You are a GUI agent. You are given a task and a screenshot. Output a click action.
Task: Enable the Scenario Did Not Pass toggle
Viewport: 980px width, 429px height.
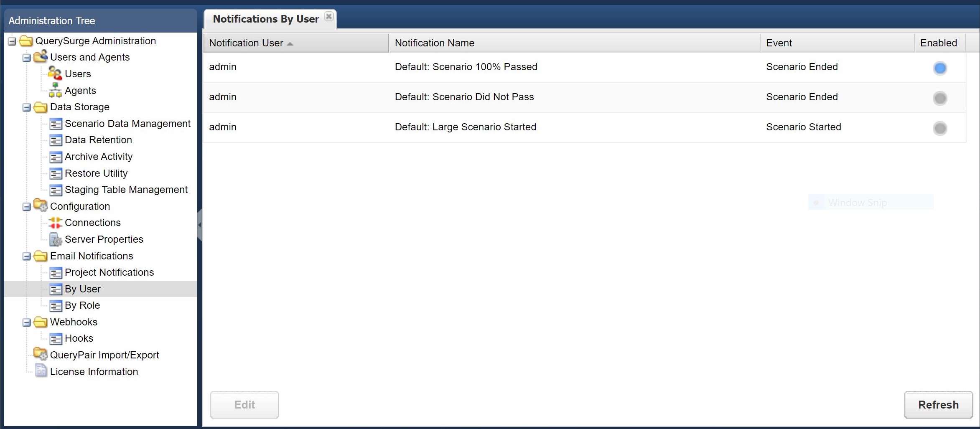click(x=940, y=98)
